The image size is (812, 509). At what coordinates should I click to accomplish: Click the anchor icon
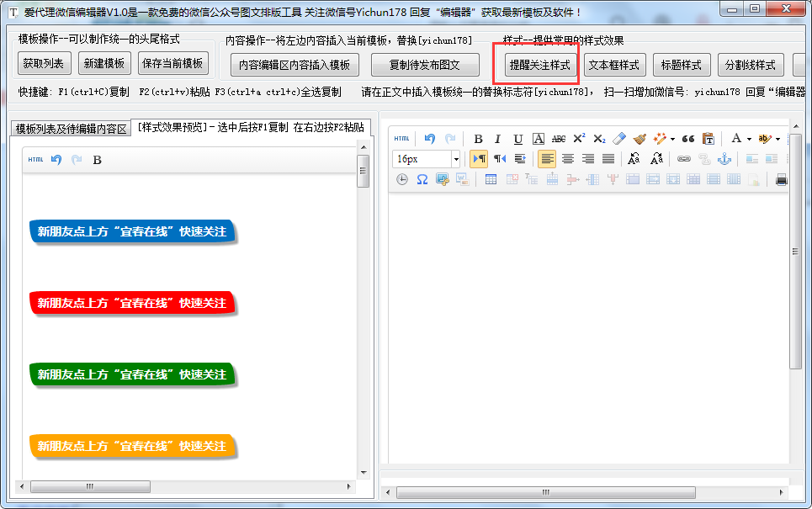point(724,159)
